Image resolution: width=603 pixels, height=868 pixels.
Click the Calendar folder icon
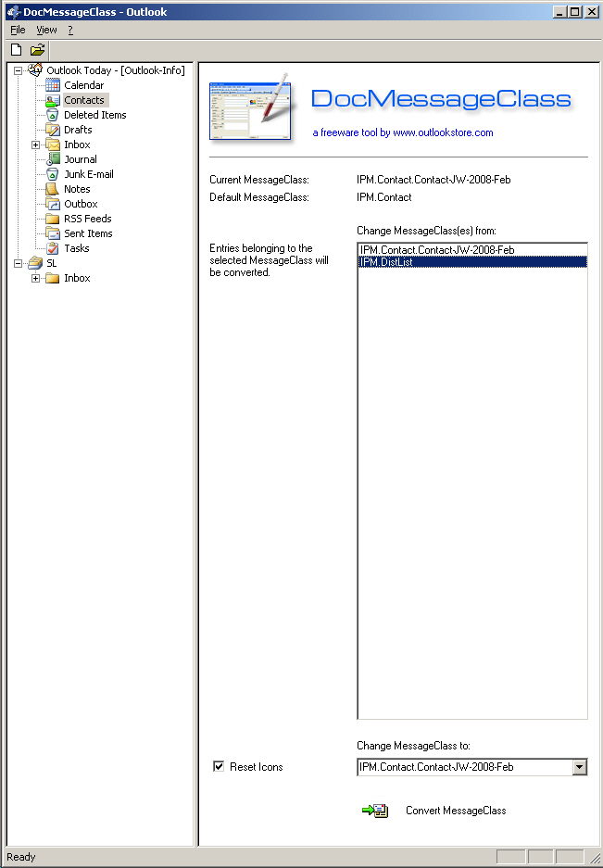click(x=53, y=84)
